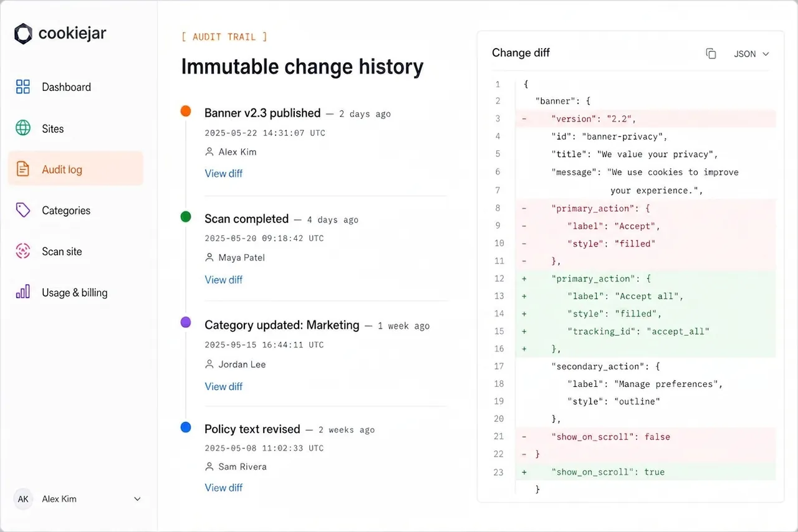Click the "Banner v2.3 published" entry title
798x532 pixels.
262,113
